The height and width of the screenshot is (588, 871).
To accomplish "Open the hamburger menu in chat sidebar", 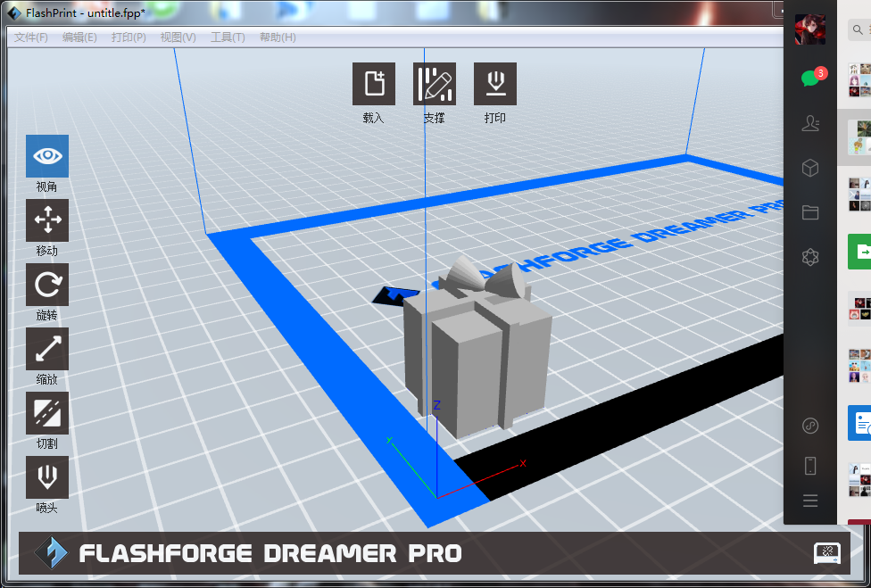I will coord(810,501).
